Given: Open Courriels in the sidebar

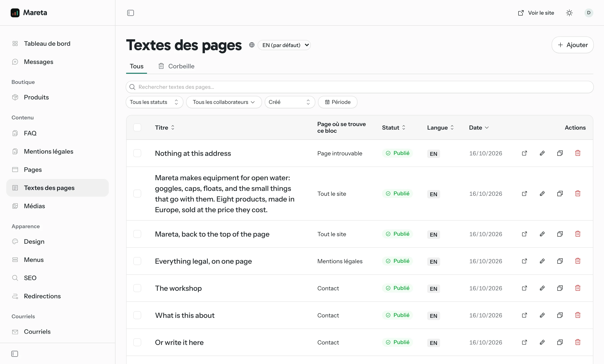Looking at the screenshot, I should click(57, 332).
